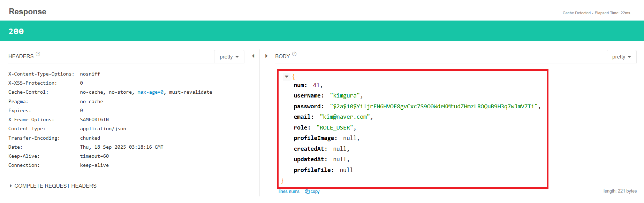The image size is (644, 203).
Task: Toggle lines nums for the body
Action: [x=289, y=192]
